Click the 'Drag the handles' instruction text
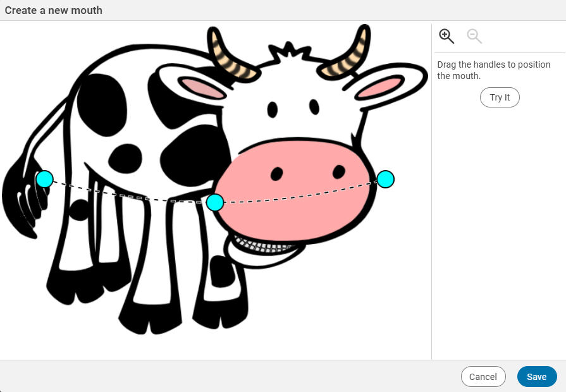566x392 pixels. (493, 70)
